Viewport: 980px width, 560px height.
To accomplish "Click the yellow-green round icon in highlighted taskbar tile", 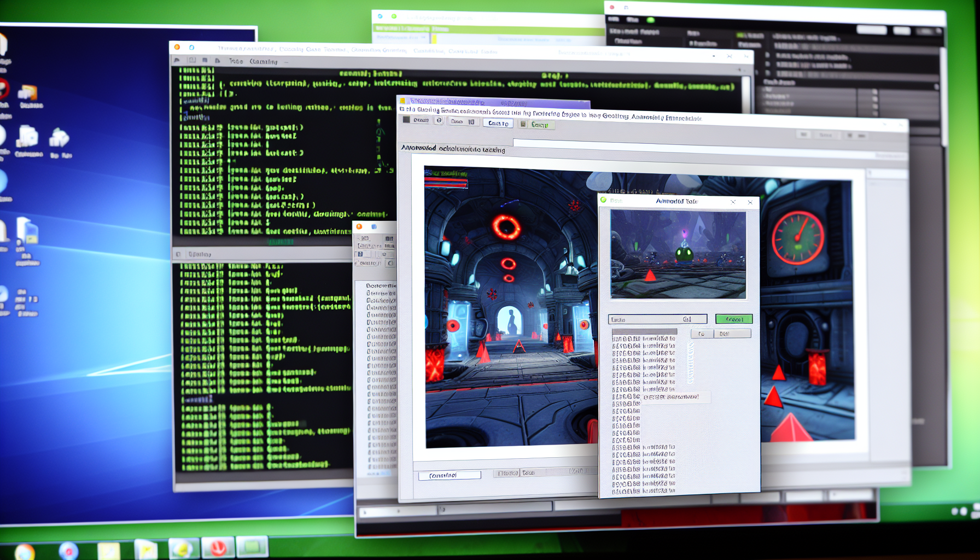I will (183, 548).
